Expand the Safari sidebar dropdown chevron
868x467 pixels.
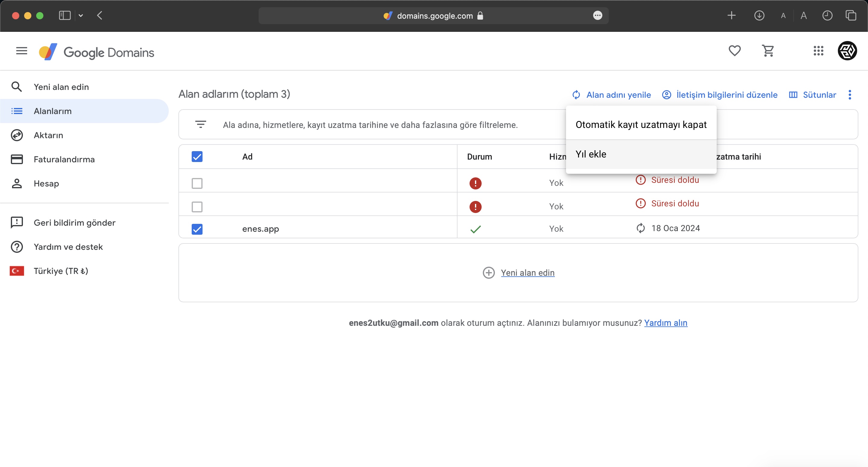[81, 15]
